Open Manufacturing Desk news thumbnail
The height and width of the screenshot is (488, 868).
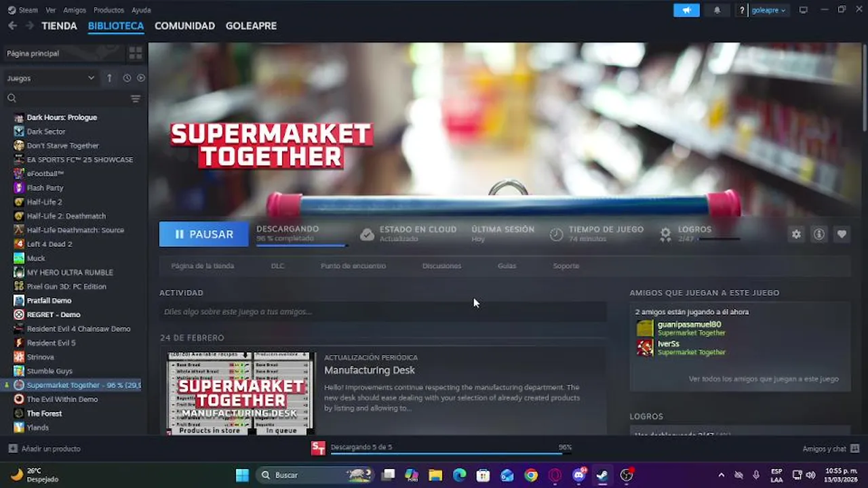(241, 392)
